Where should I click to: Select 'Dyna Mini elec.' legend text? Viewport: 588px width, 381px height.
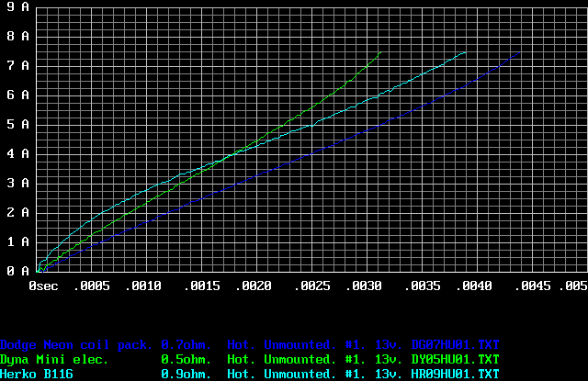pyautogui.click(x=54, y=360)
